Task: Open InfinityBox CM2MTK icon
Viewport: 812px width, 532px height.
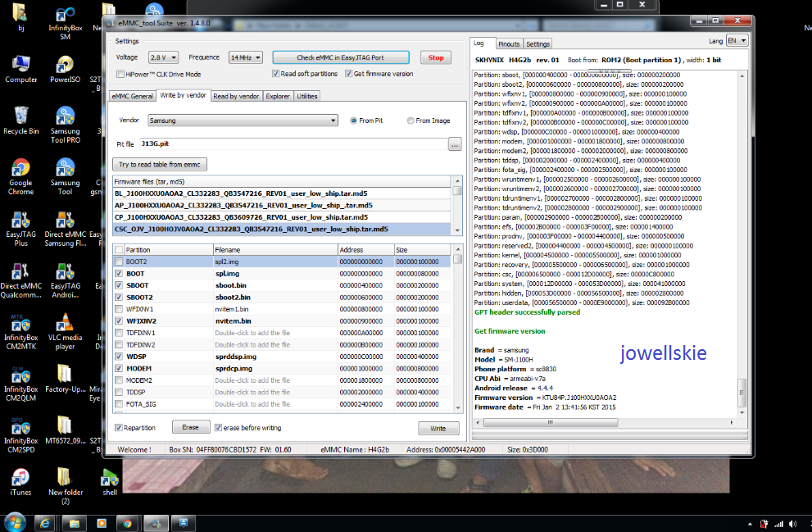Action: point(20,331)
